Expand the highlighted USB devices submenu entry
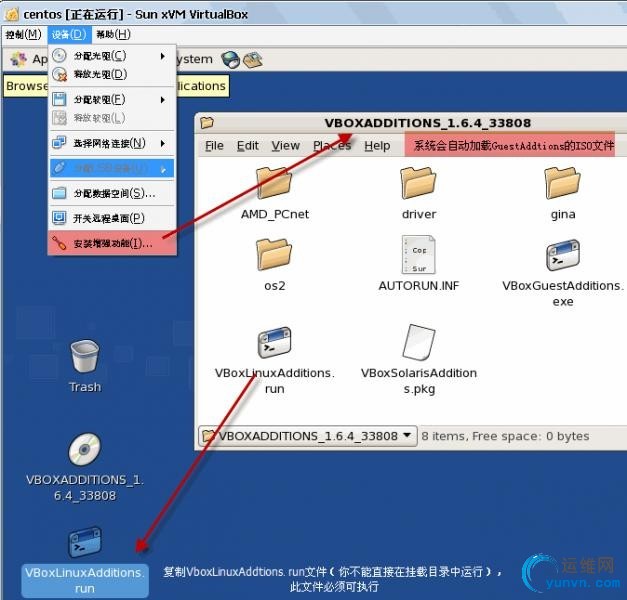The image size is (627, 600). pyautogui.click(x=112, y=168)
